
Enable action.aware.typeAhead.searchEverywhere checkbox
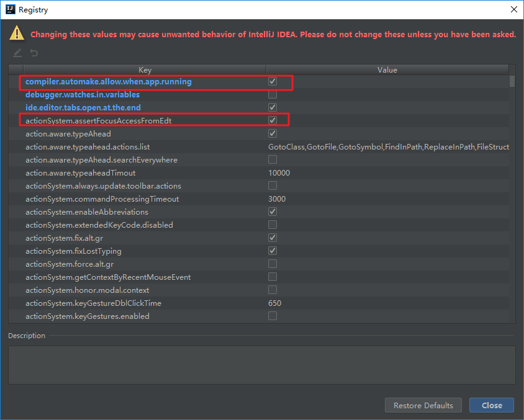273,159
